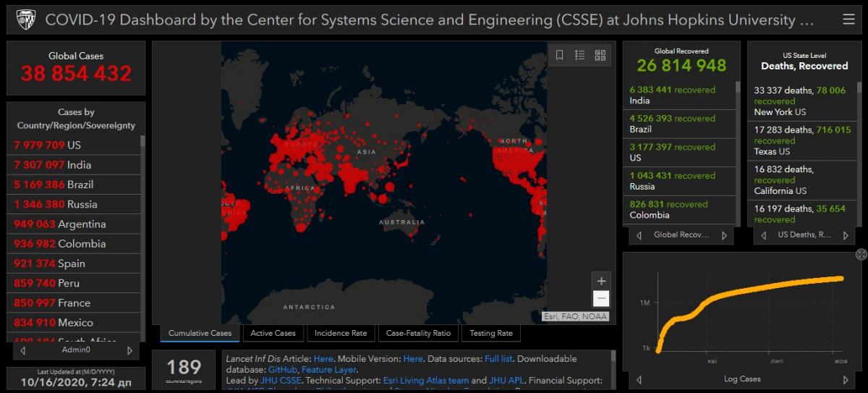Go to previous Admin0 list page
Screen dimensions: 868x393
click(x=23, y=350)
